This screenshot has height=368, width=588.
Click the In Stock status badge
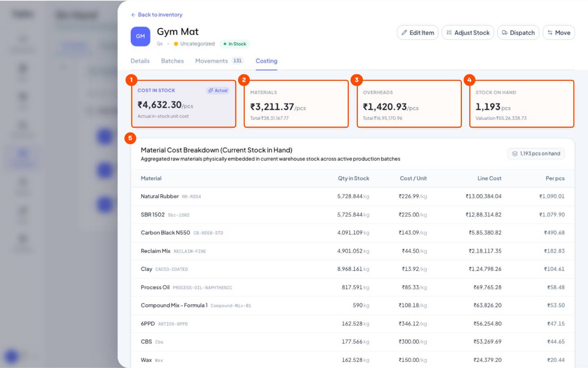pos(235,44)
